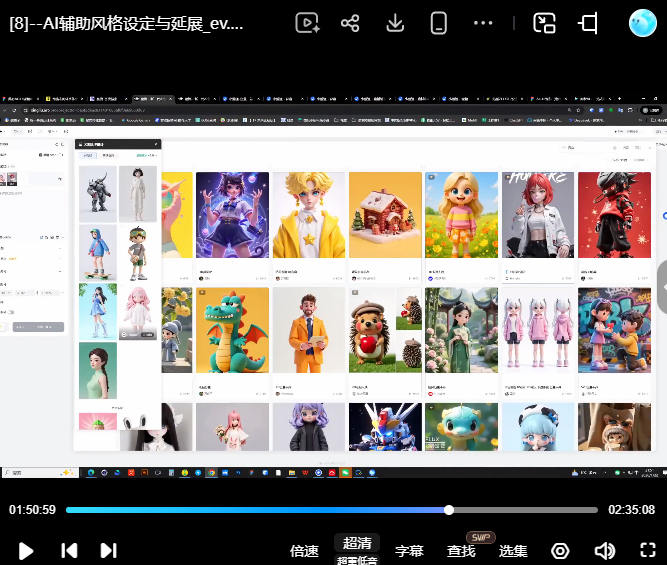Open the gingerbread house gallery image
The width and height of the screenshot is (667, 565).
click(x=385, y=215)
